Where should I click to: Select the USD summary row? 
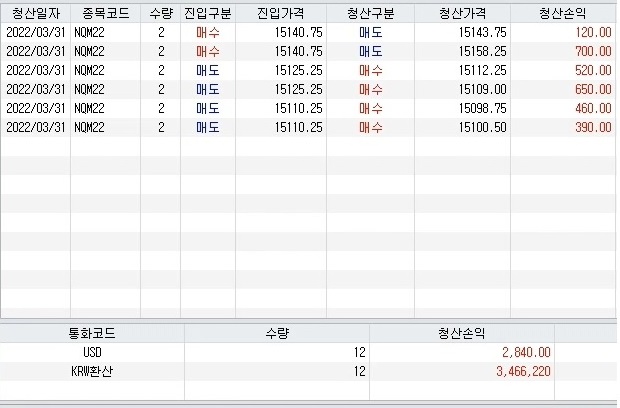(308, 352)
